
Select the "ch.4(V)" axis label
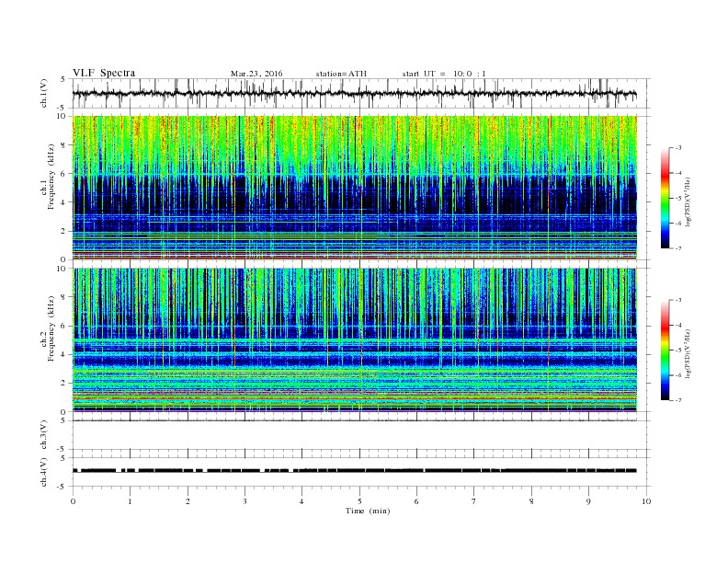[44, 472]
